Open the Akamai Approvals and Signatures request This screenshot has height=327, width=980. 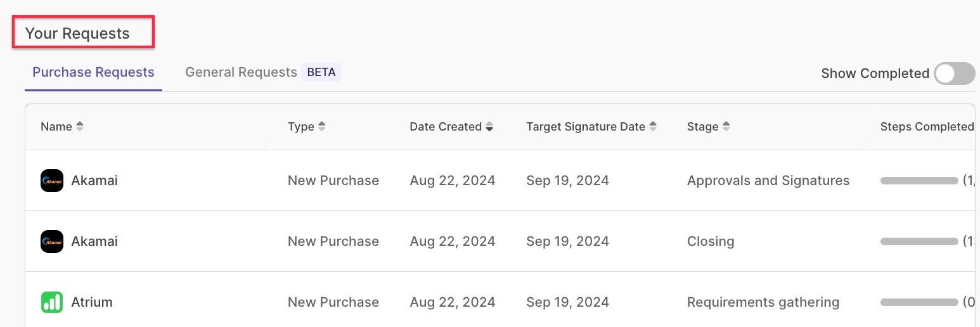[x=500, y=181]
